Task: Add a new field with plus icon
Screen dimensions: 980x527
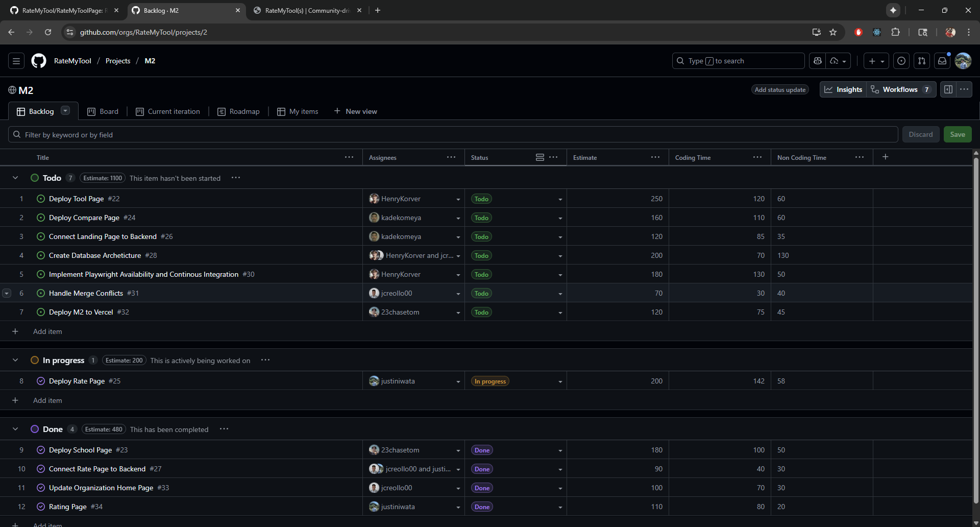Action: [x=886, y=157]
